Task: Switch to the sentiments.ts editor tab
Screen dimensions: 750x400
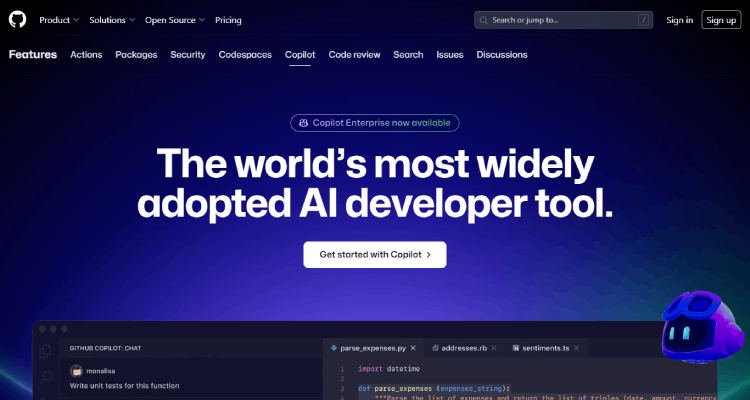Action: click(x=546, y=348)
